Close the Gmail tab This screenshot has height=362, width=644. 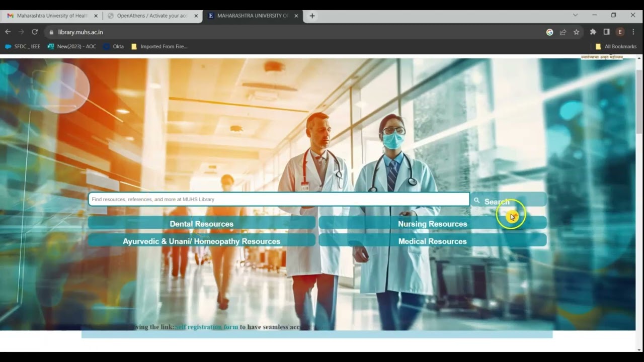[96, 16]
